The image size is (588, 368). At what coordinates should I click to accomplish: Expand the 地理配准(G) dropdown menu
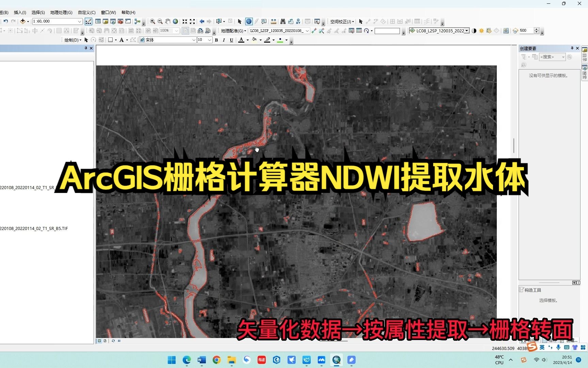click(233, 31)
